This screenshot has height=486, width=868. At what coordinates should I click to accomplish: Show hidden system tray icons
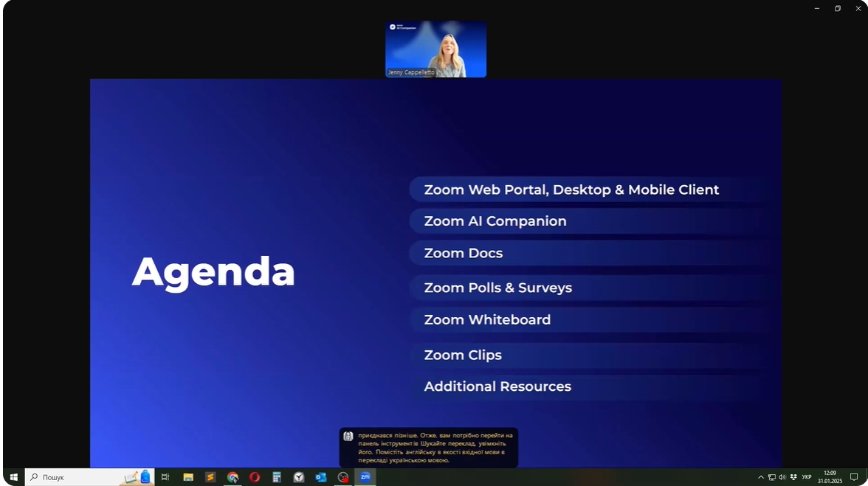coord(760,477)
